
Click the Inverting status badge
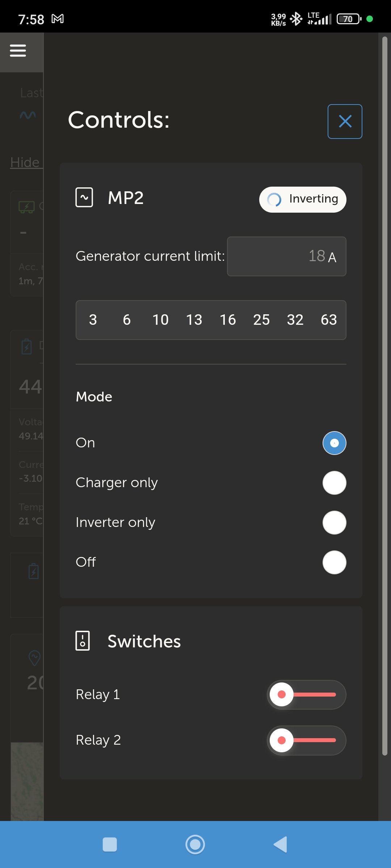pos(303,199)
